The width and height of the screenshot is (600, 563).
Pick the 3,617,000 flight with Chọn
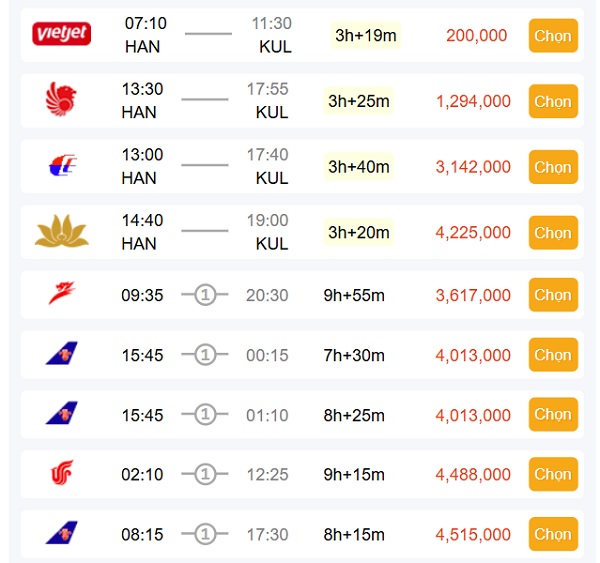[x=552, y=295]
